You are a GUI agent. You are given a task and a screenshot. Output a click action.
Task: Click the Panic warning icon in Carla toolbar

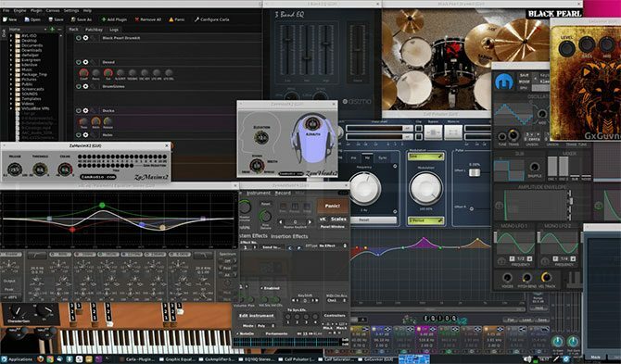171,19
